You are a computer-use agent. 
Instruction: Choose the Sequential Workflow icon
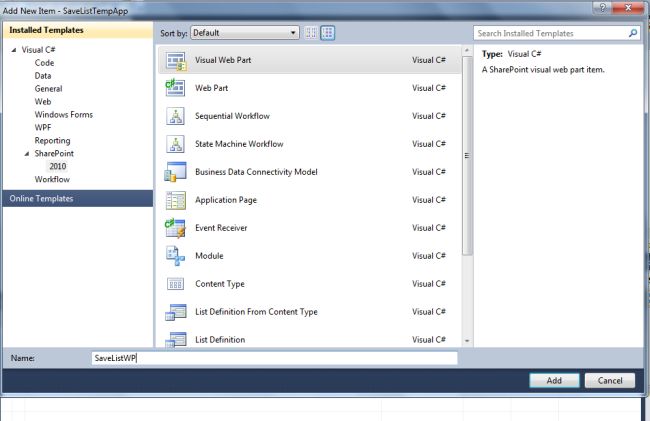pyautogui.click(x=175, y=116)
